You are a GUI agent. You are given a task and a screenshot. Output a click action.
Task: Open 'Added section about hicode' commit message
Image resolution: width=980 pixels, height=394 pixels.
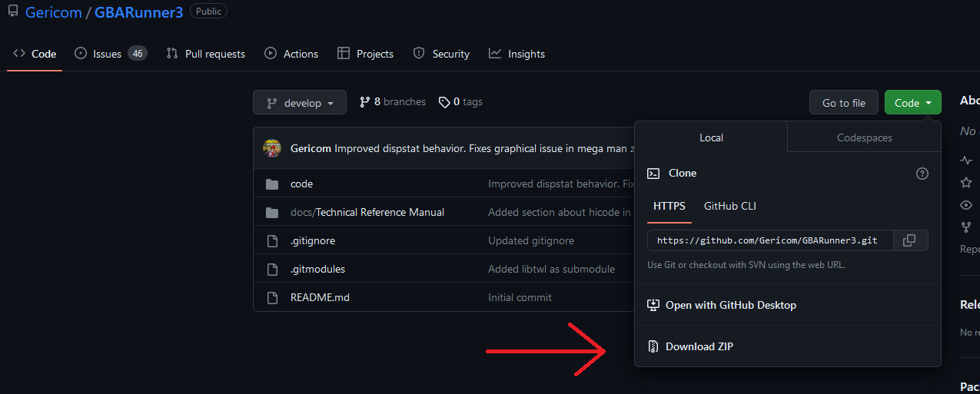point(561,213)
